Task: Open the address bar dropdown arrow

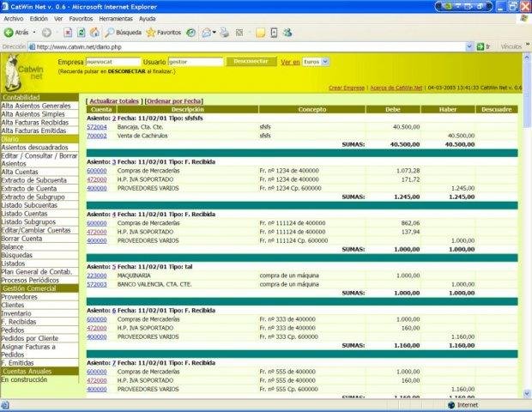Action: click(x=469, y=47)
